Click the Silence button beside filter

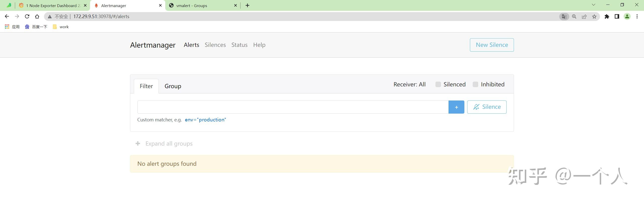click(487, 107)
